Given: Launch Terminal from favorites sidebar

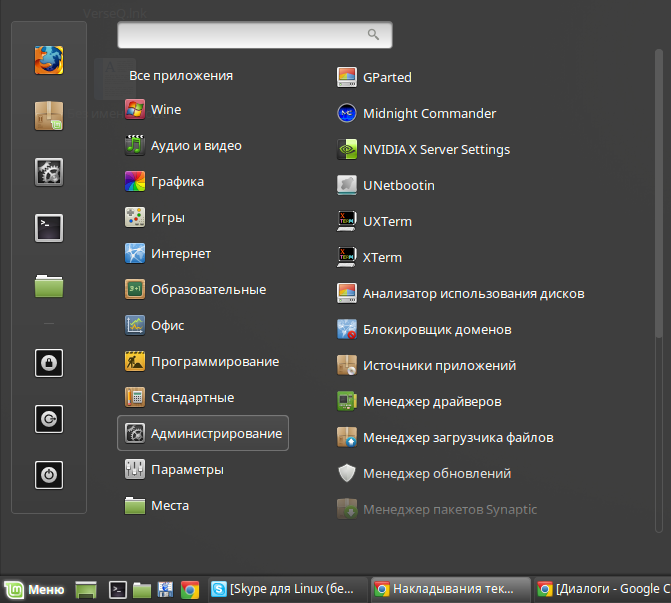Looking at the screenshot, I should click(x=49, y=228).
